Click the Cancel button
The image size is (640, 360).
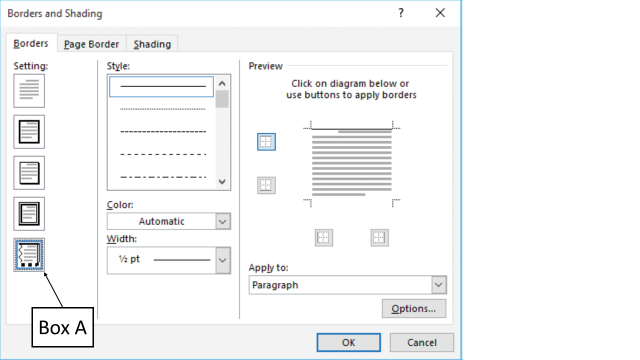(422, 342)
